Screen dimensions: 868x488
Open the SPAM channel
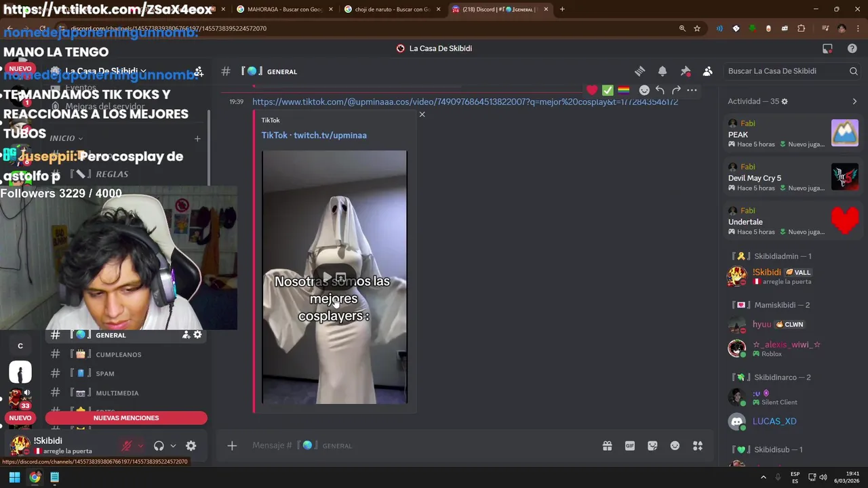click(125, 373)
